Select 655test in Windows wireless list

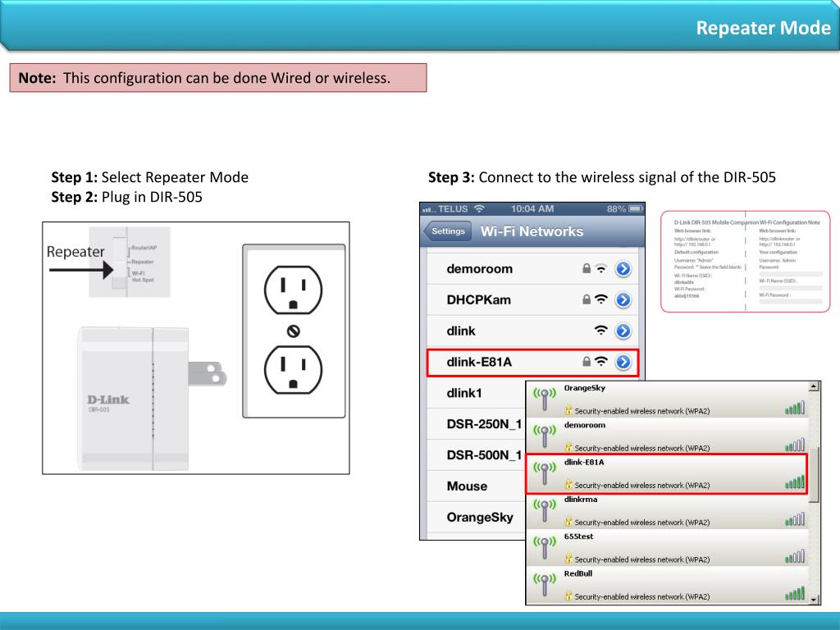coord(667,547)
